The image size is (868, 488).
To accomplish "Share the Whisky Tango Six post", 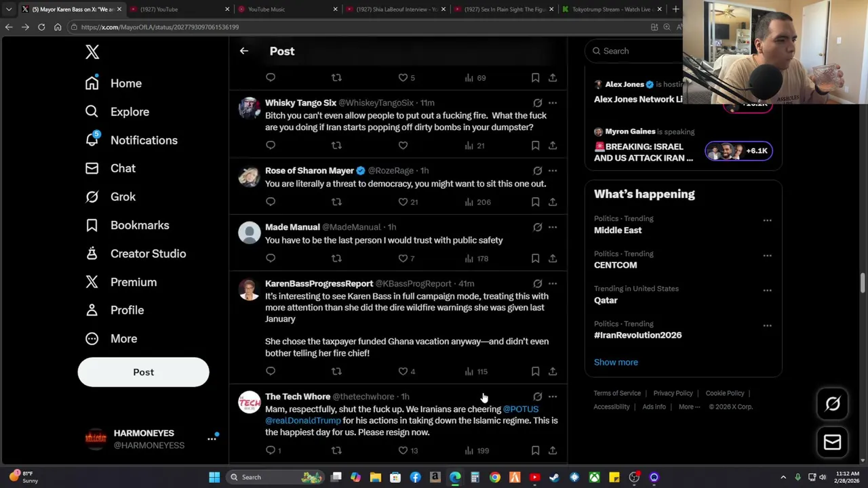I will pos(553,145).
